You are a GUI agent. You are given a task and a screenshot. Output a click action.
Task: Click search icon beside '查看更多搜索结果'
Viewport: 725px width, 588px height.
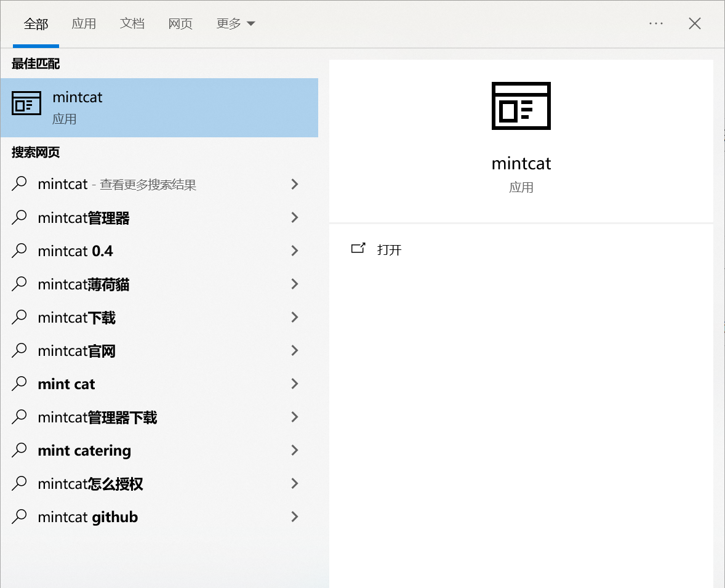coord(20,183)
